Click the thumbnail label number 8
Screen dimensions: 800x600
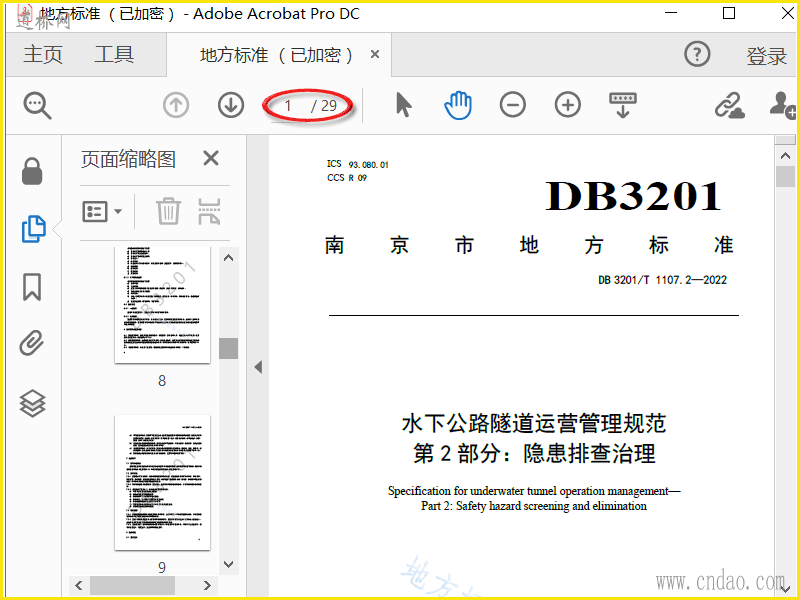162,381
